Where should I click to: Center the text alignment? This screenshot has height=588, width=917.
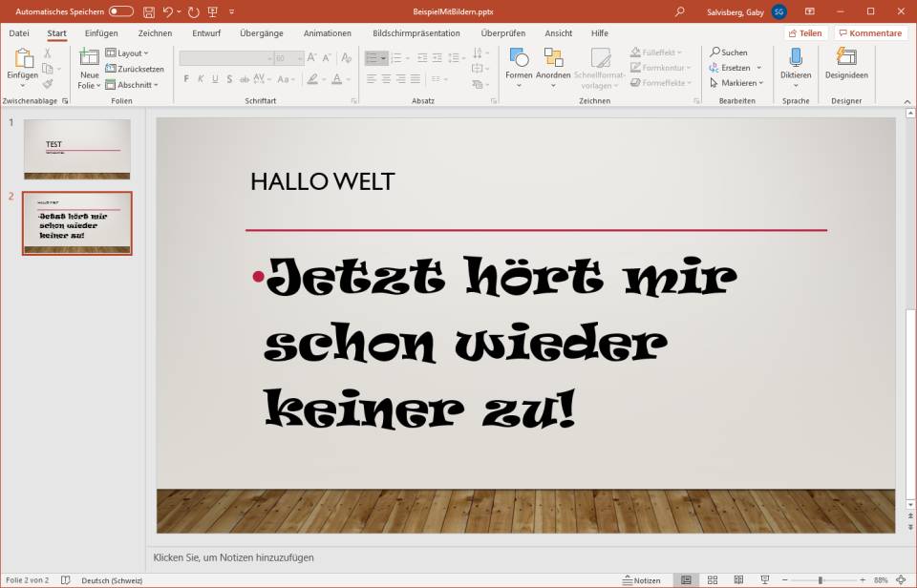pyautogui.click(x=386, y=79)
